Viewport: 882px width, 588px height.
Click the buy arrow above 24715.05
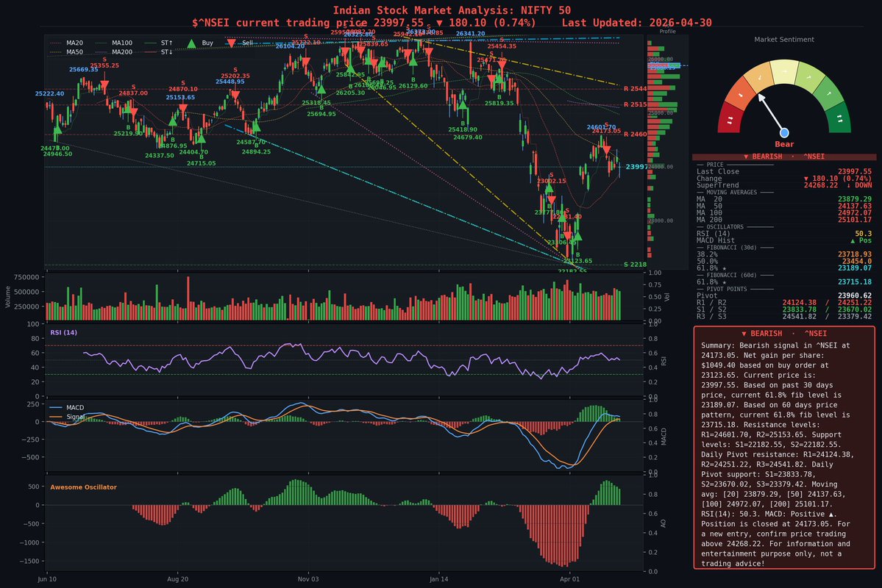[x=201, y=137]
